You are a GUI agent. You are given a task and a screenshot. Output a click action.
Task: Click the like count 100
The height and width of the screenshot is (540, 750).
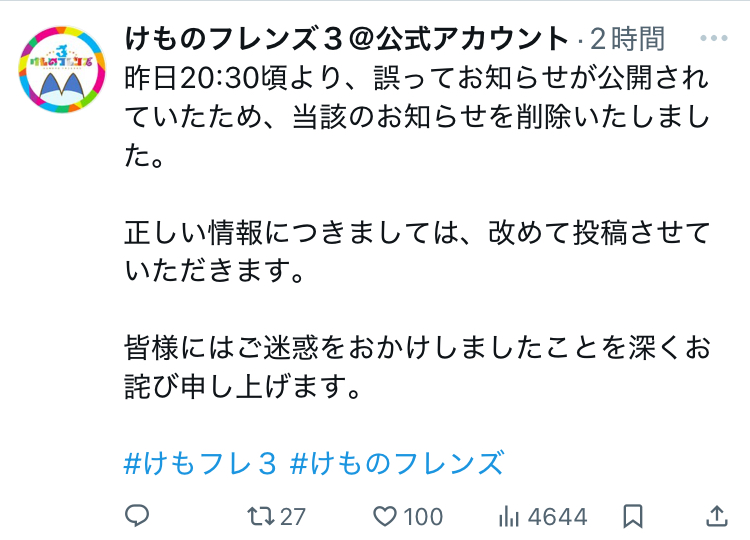point(424,517)
